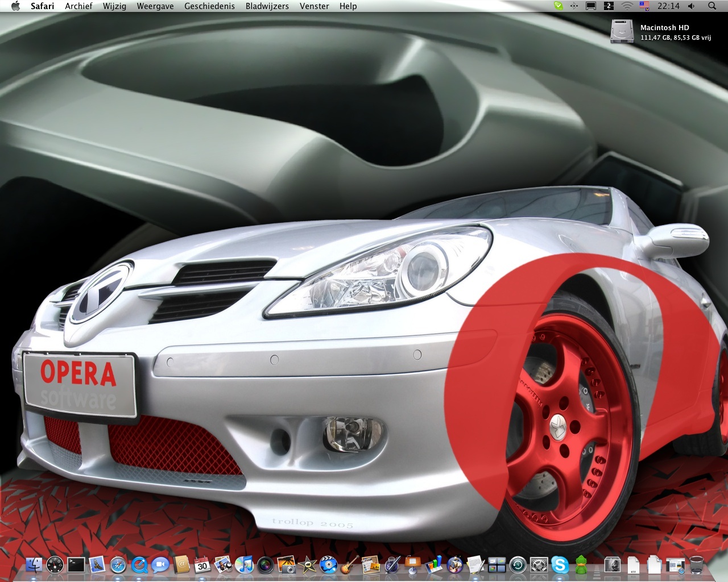Launch Skype from the dock

(x=560, y=564)
